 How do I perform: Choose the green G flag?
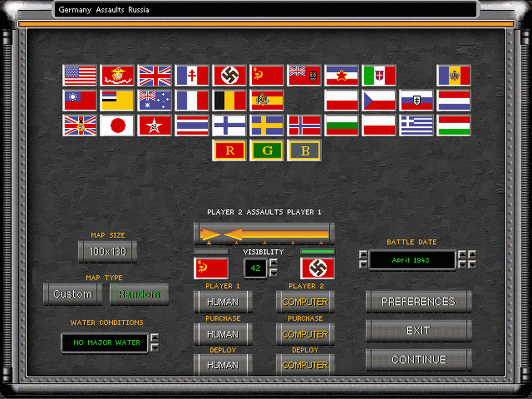(x=267, y=151)
